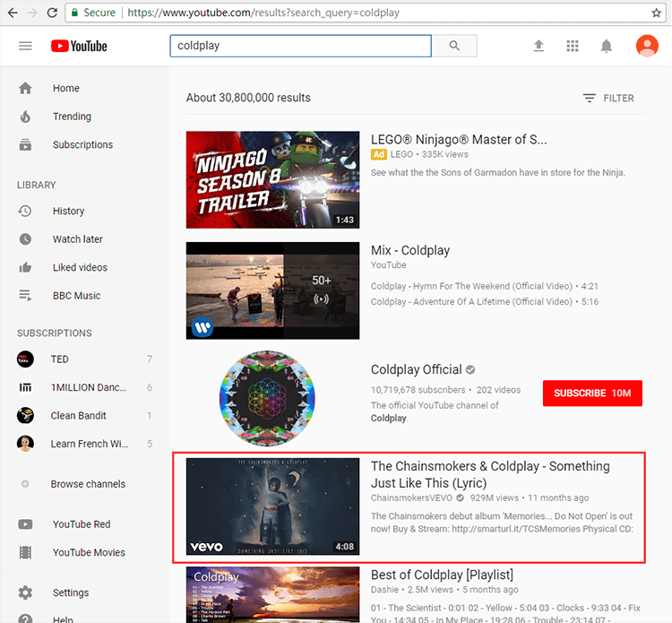
Task: Open LEGO advertiser channel link
Action: pos(401,154)
